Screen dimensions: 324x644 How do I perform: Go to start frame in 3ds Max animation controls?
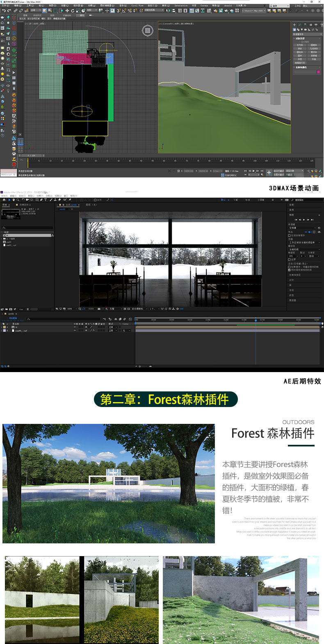point(245,171)
